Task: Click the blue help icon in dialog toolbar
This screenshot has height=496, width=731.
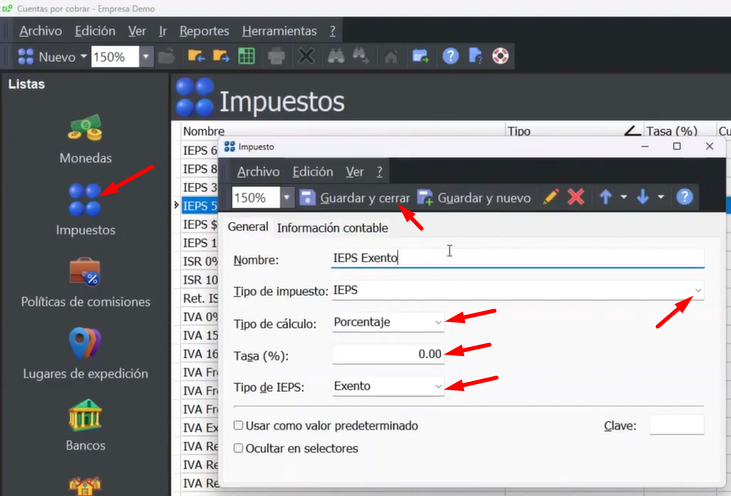Action: coord(685,197)
